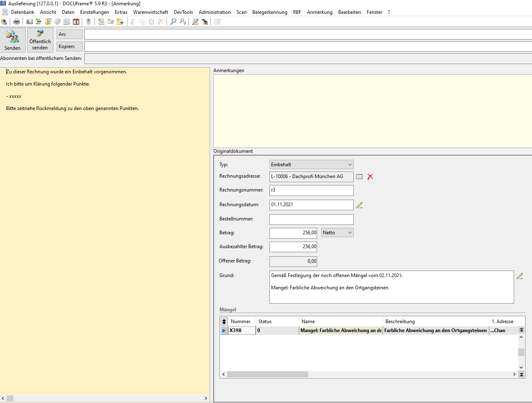Select row indicator arrow for X398
532x403 pixels.
[224, 330]
